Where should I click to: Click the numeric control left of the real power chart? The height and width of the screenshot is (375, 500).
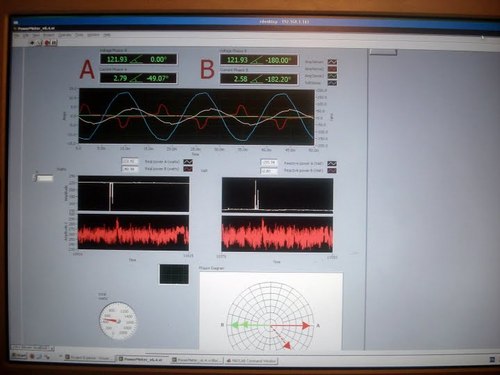point(44,178)
